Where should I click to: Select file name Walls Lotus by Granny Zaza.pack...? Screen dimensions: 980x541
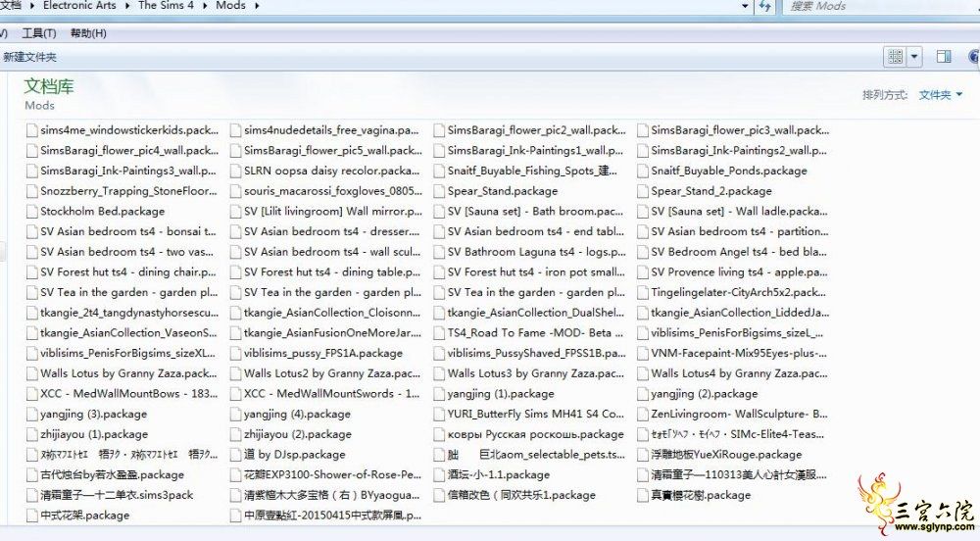128,373
